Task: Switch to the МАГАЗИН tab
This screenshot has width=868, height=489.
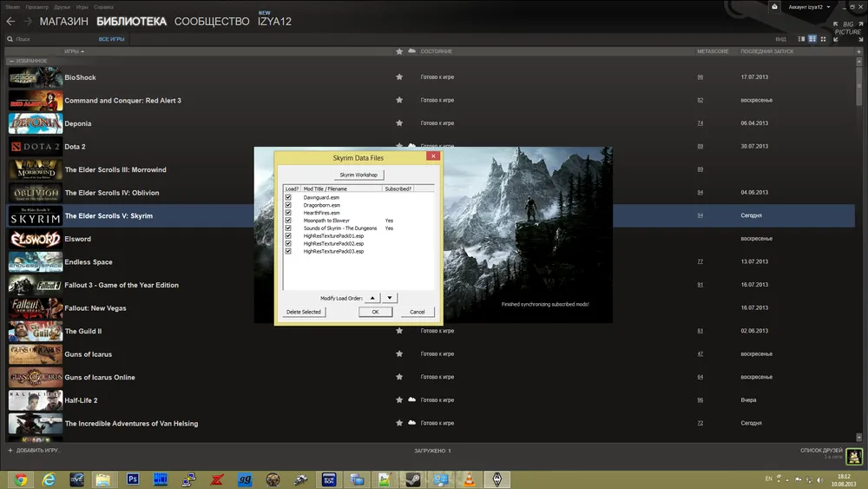Action: (63, 22)
